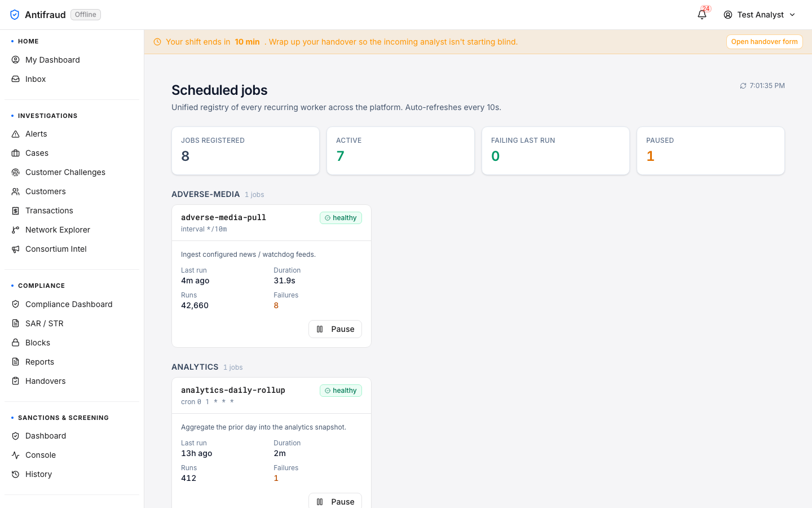Click the adverse-media-pull job title

tap(223, 217)
